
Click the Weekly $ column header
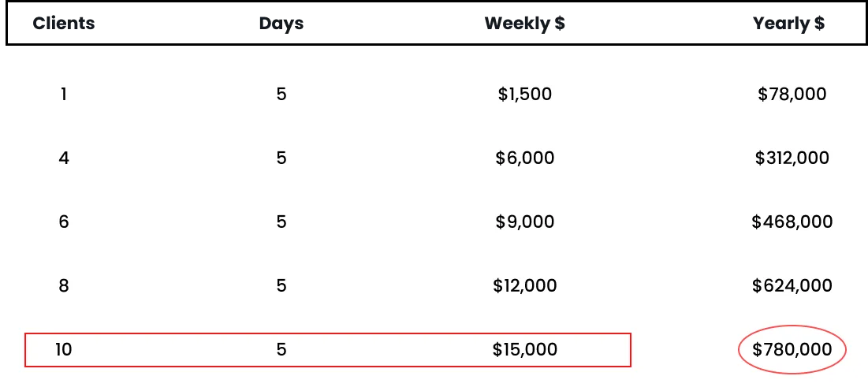coord(525,24)
